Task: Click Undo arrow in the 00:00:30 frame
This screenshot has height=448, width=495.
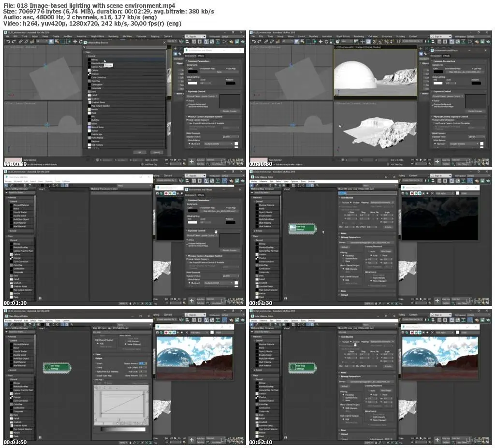Action: (x=8, y=42)
